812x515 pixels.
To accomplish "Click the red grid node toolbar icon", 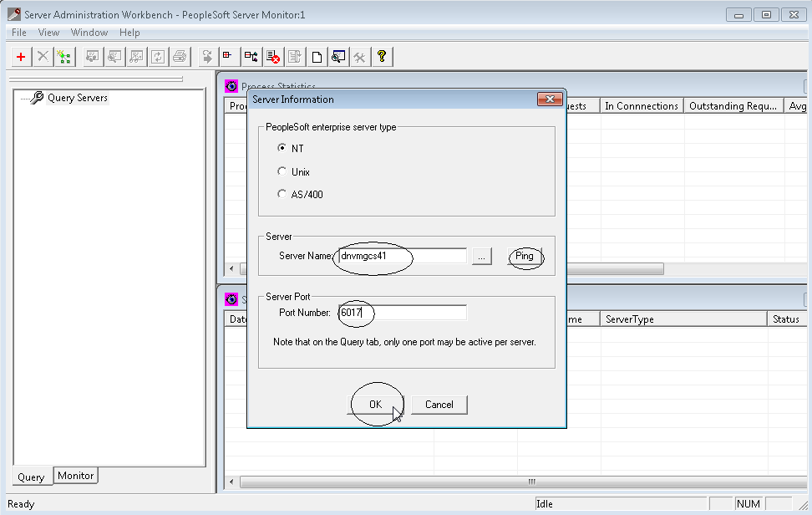I will tap(228, 57).
